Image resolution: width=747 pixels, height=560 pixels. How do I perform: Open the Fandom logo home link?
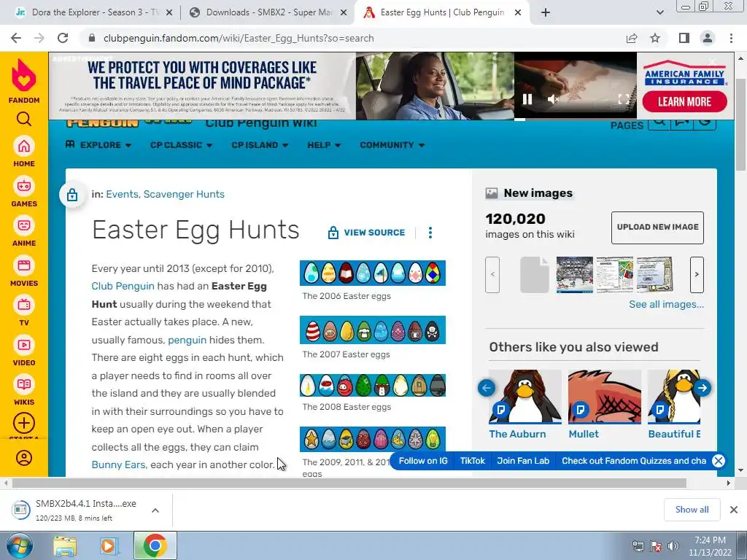tap(24, 81)
